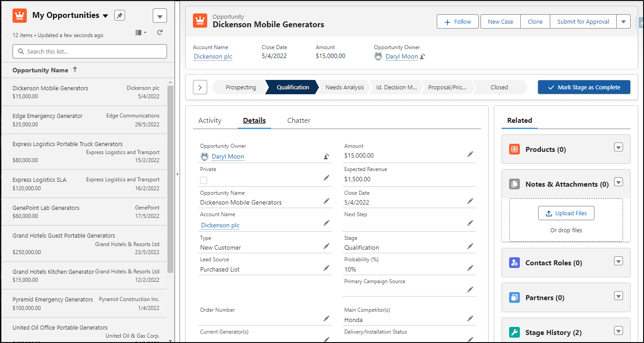The height and width of the screenshot is (343, 644).
Task: Expand the path details chevron
Action: pos(200,88)
